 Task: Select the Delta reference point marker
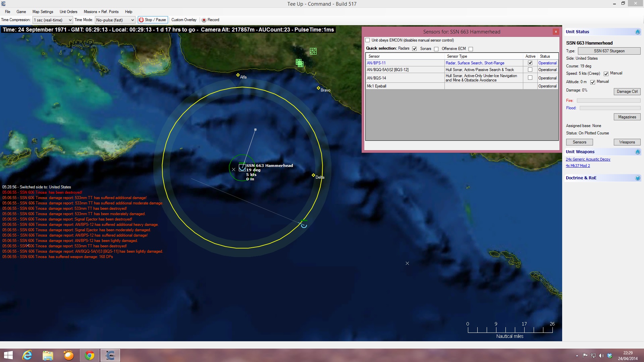[313, 175]
